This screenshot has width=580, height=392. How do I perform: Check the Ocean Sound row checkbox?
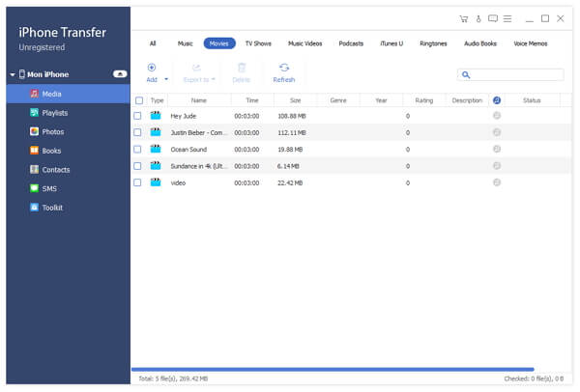point(137,150)
